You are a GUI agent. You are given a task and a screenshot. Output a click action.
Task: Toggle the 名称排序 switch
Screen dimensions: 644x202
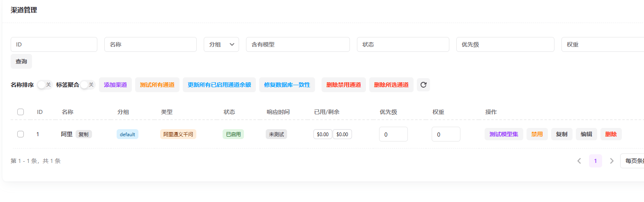point(44,85)
